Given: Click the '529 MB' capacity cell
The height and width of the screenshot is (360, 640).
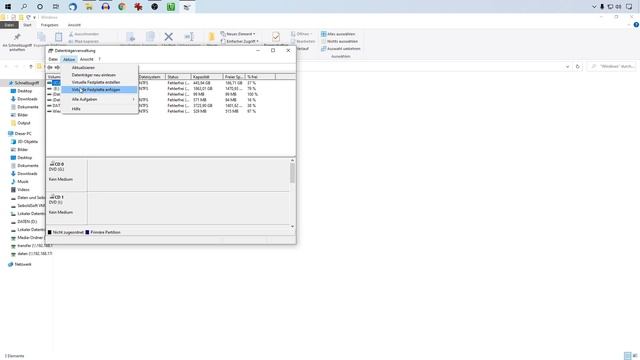Looking at the screenshot, I should [200, 111].
